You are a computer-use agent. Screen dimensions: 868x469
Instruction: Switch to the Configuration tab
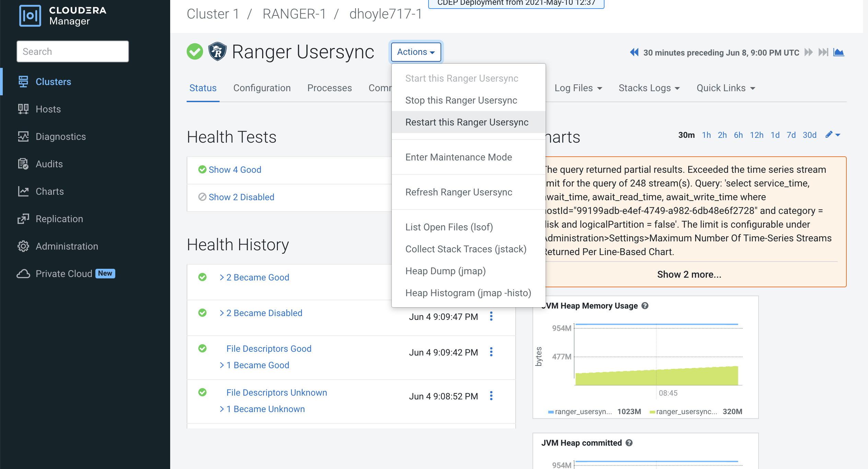(x=262, y=88)
